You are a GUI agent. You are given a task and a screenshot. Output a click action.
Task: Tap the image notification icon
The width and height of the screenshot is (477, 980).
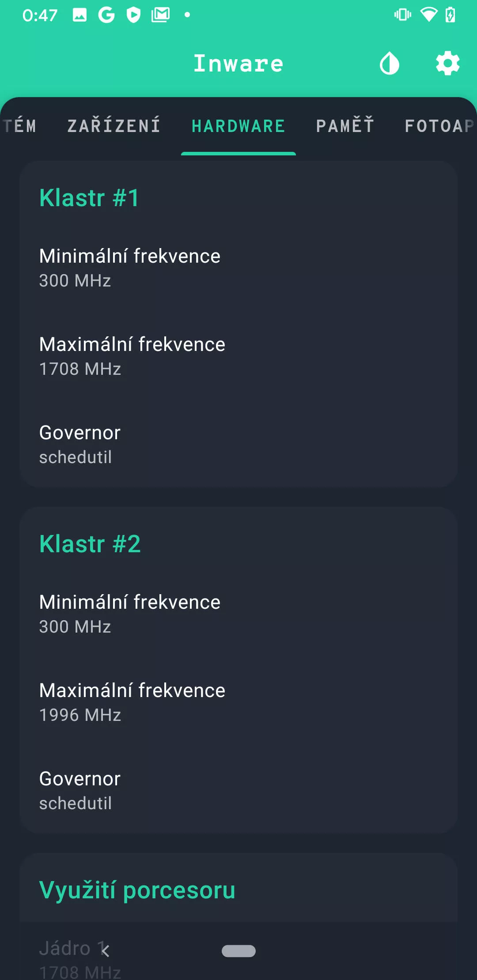(79, 15)
